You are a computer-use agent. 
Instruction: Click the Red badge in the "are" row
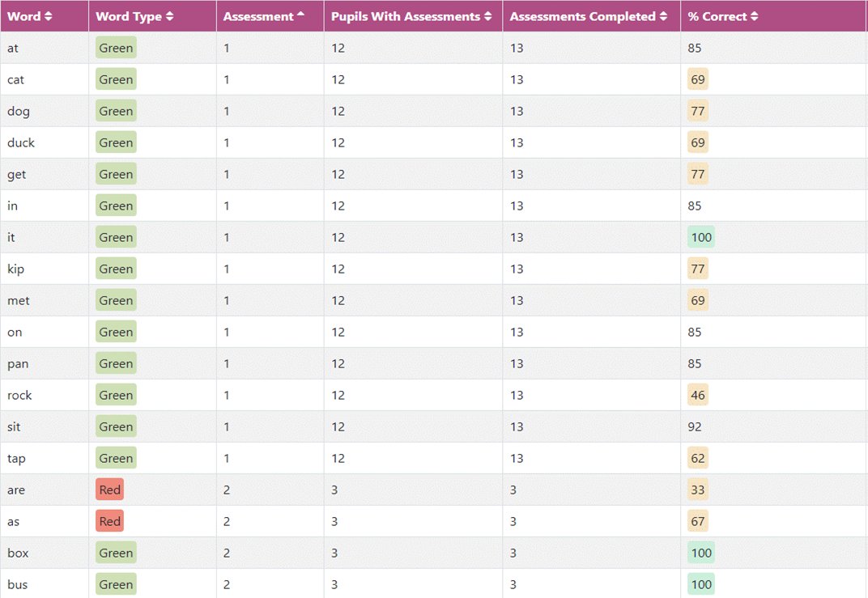click(x=109, y=490)
